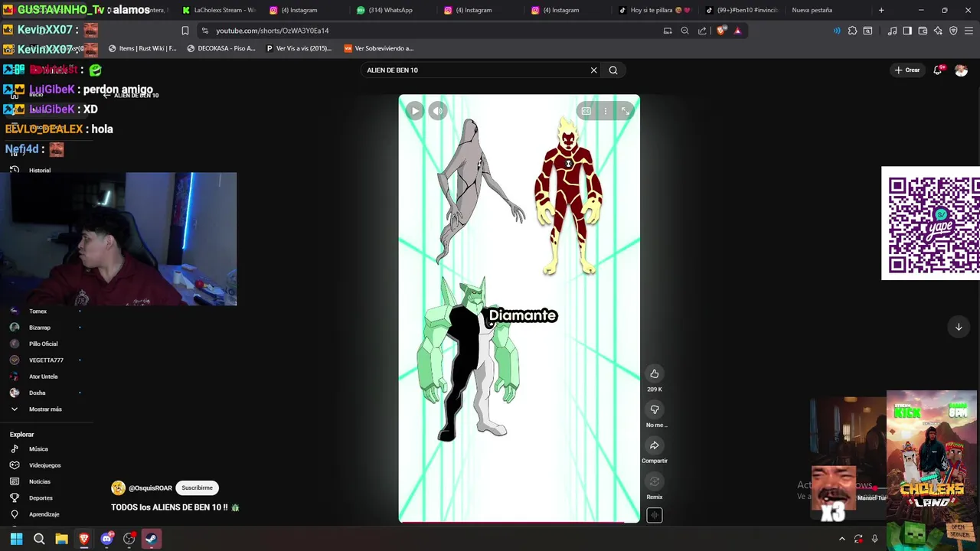Like the Short with 209 K likes
The image size is (980, 551).
[x=655, y=373]
